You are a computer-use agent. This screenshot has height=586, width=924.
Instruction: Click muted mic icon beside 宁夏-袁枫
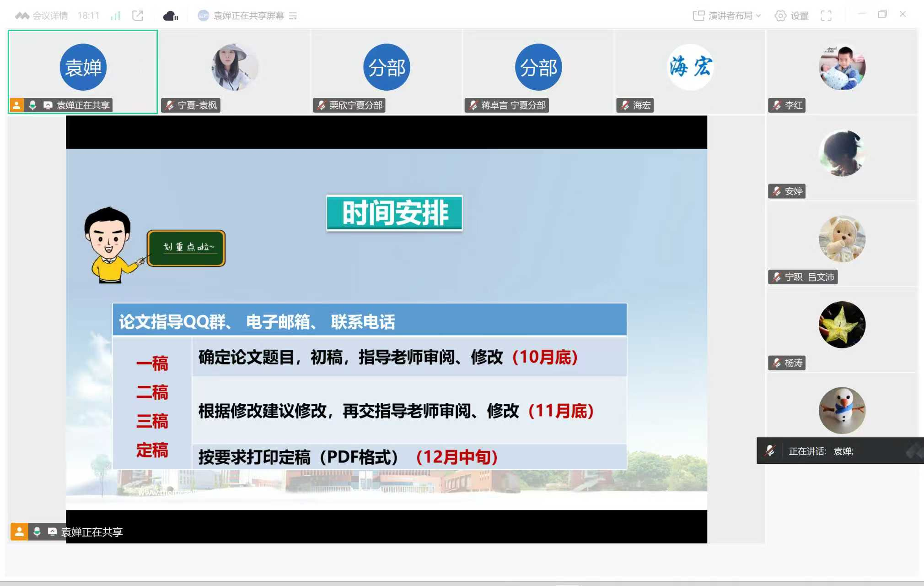(x=170, y=105)
